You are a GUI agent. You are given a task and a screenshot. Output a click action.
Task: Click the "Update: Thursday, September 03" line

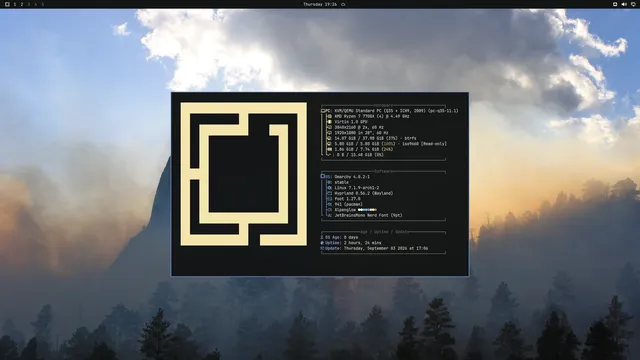[x=374, y=248]
